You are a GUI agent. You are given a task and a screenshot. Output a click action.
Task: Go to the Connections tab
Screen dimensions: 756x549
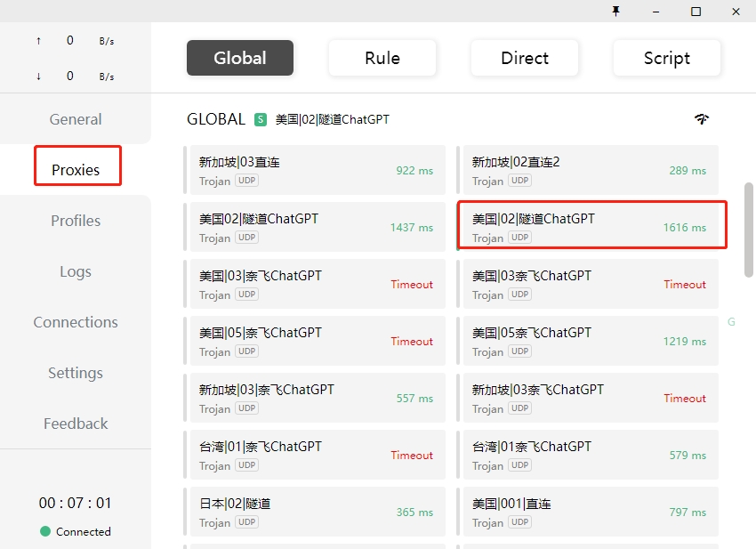tap(76, 322)
